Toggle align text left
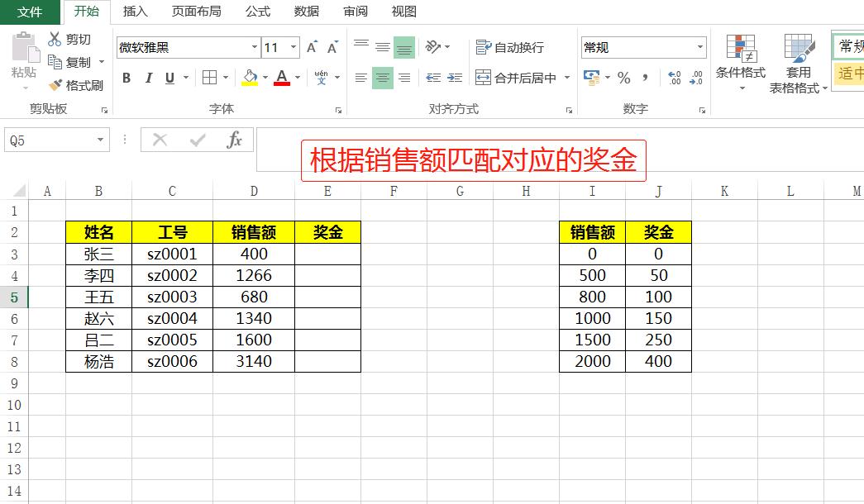864x504 pixels. (361, 78)
